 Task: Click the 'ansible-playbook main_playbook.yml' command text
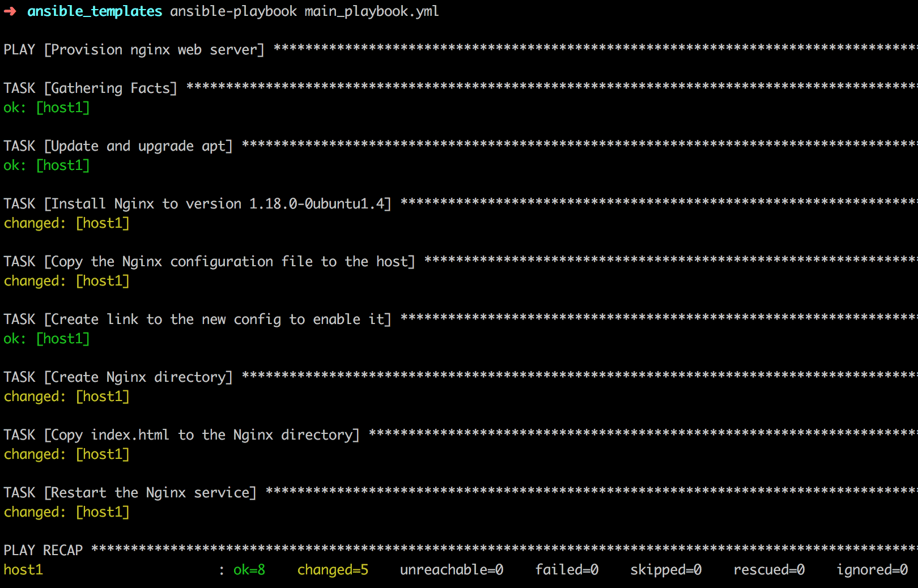click(304, 11)
